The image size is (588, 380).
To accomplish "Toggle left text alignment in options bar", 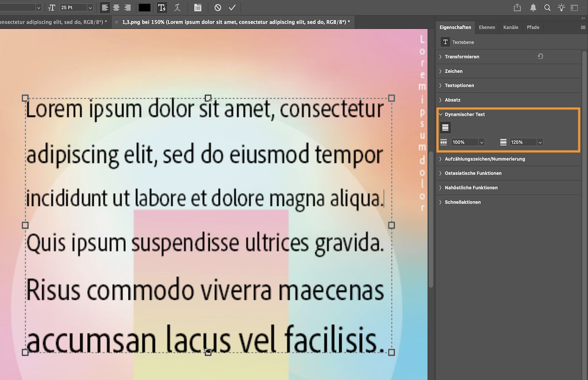I will 104,7.
